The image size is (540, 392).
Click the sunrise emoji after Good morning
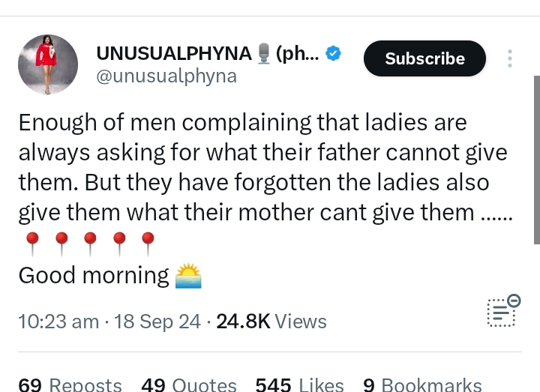188,276
